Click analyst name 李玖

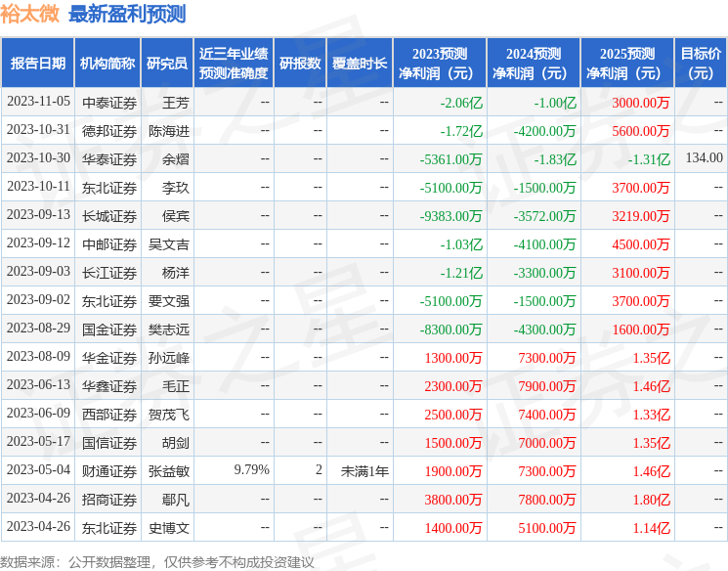[176, 188]
